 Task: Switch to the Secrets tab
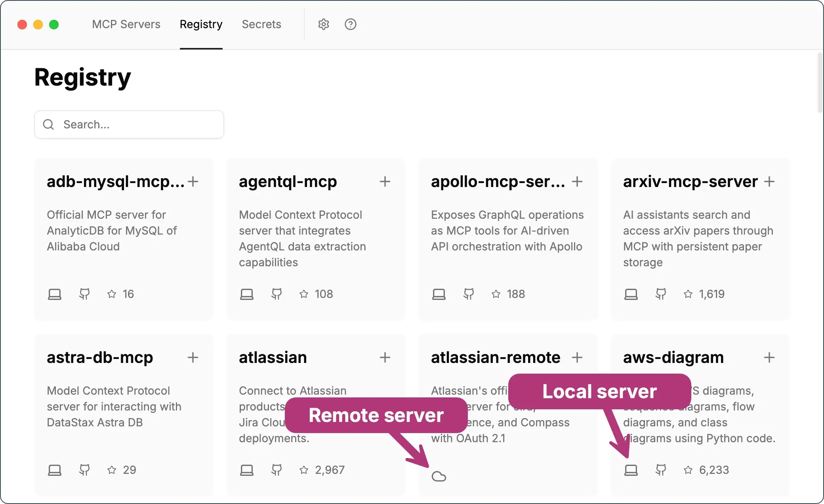[x=261, y=24]
